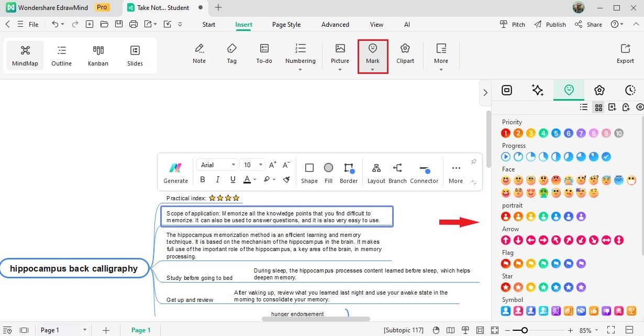Image resolution: width=644 pixels, height=336 pixels.
Task: Open the Arial font dropdown
Action: [x=217, y=165]
